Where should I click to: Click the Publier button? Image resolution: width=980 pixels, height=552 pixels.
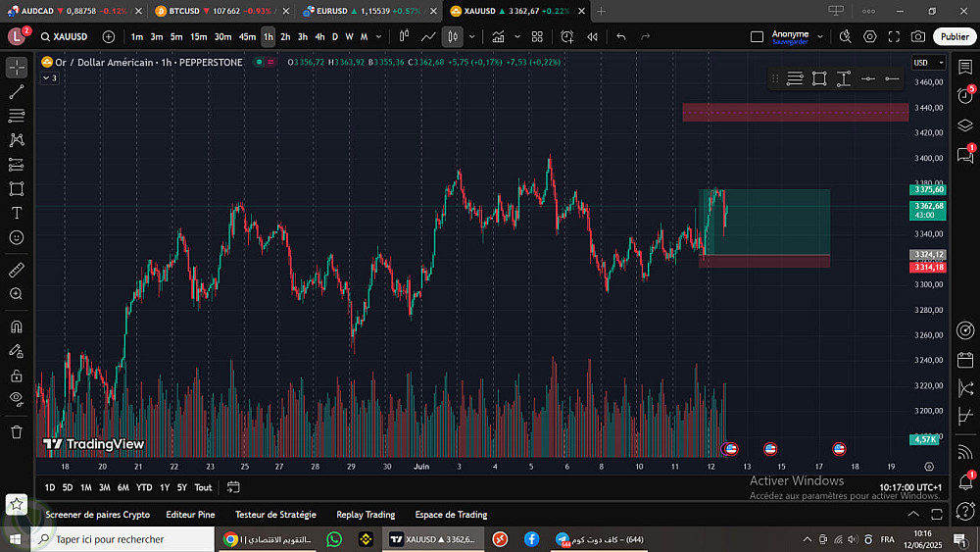click(x=954, y=36)
